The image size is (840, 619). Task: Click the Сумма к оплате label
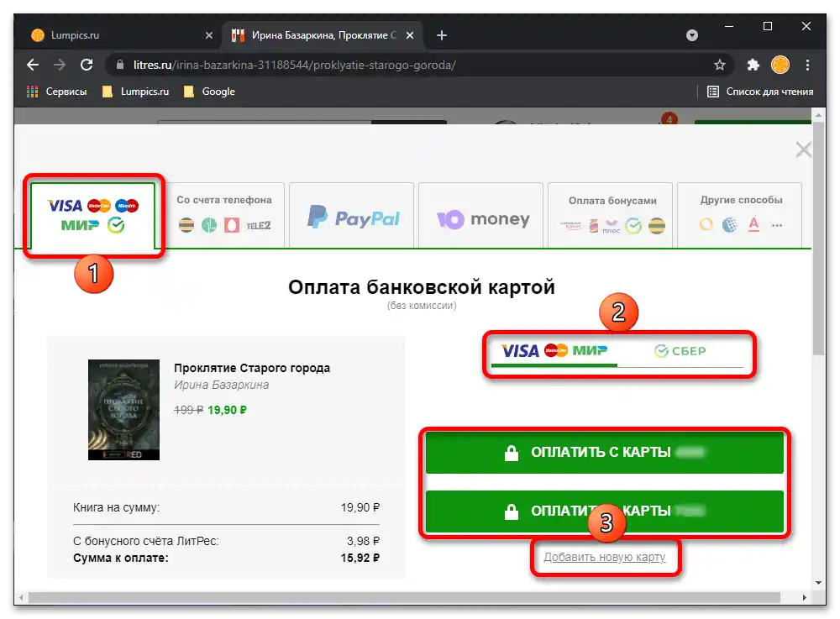click(x=120, y=558)
